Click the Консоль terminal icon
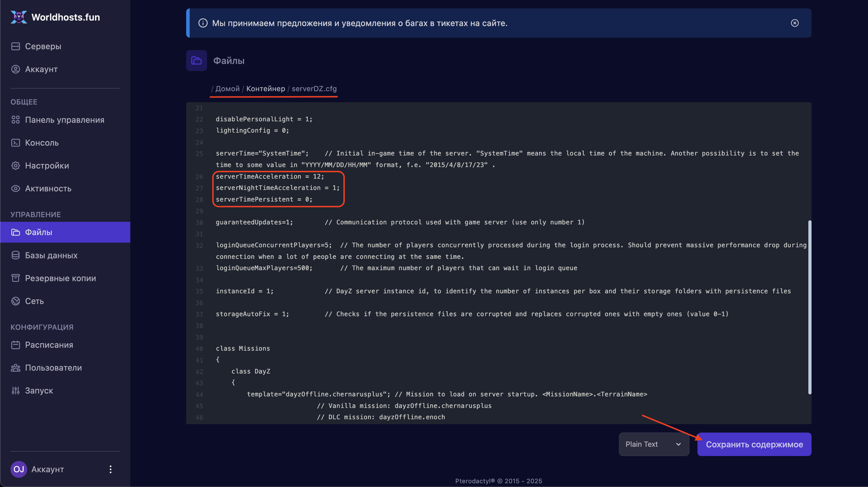The width and height of the screenshot is (868, 487). (16, 143)
